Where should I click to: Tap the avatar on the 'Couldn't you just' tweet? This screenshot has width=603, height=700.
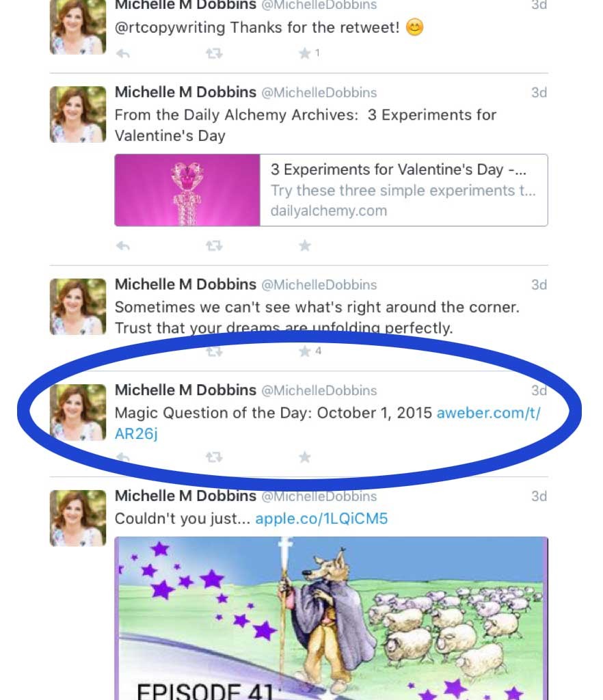click(78, 518)
